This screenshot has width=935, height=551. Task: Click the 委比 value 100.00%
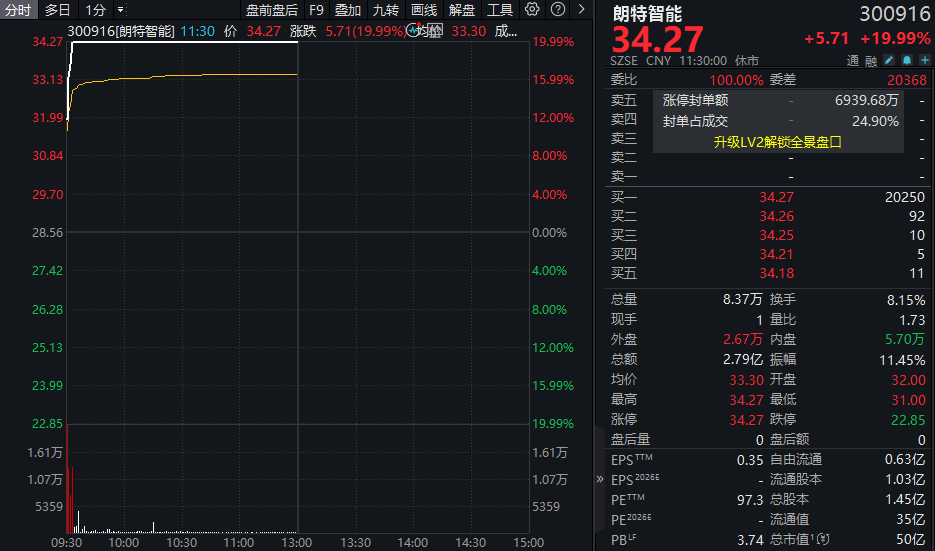736,80
